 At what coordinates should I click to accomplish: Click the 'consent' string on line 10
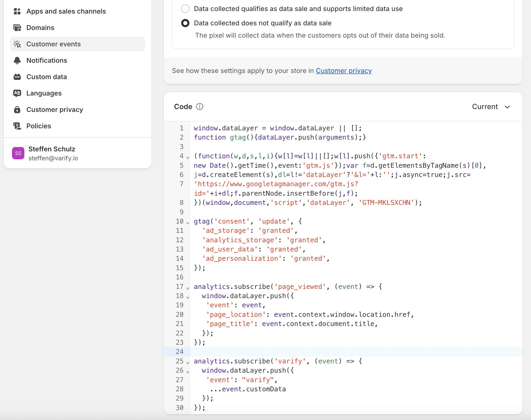[232, 221]
